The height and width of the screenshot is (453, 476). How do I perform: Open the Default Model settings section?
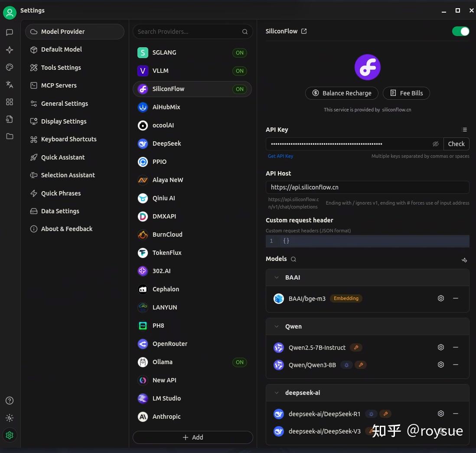click(75, 49)
